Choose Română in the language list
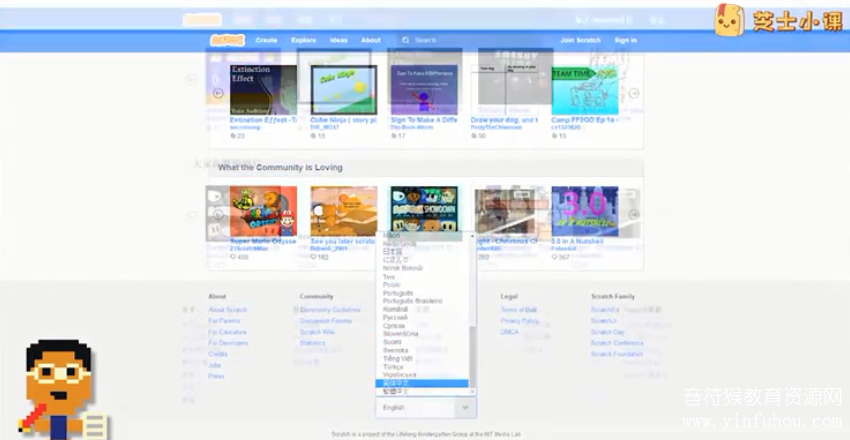Viewport: 850px width, 440px height. click(422, 309)
